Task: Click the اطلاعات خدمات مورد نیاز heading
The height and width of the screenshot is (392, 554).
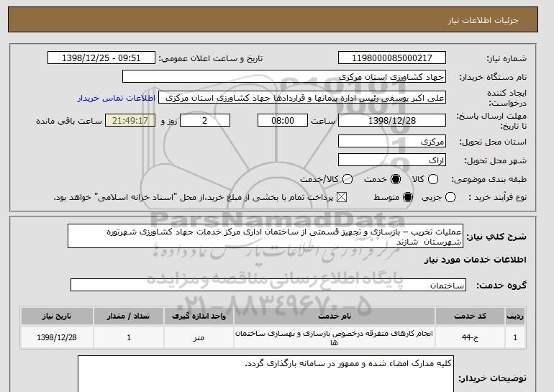Action: [x=475, y=260]
